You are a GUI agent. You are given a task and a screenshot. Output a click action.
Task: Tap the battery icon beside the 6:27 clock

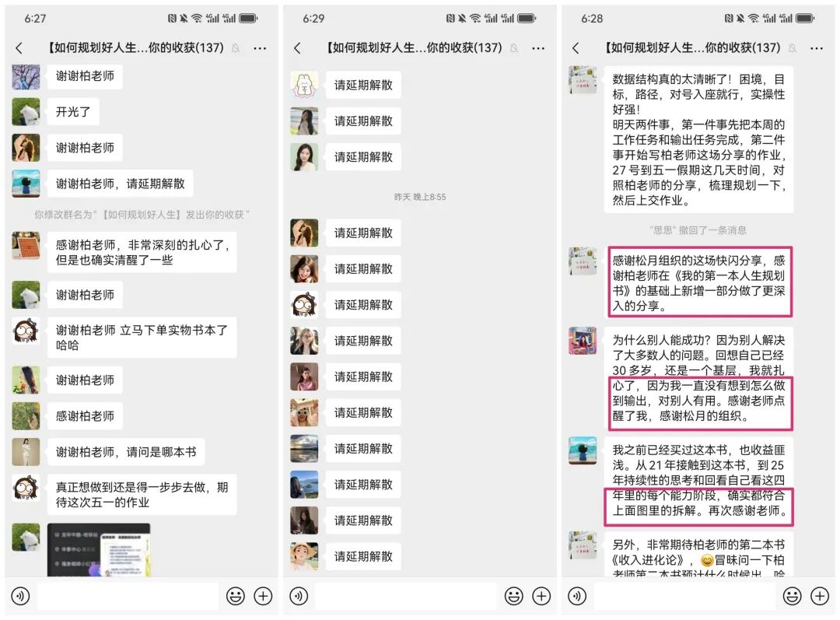coord(248,18)
